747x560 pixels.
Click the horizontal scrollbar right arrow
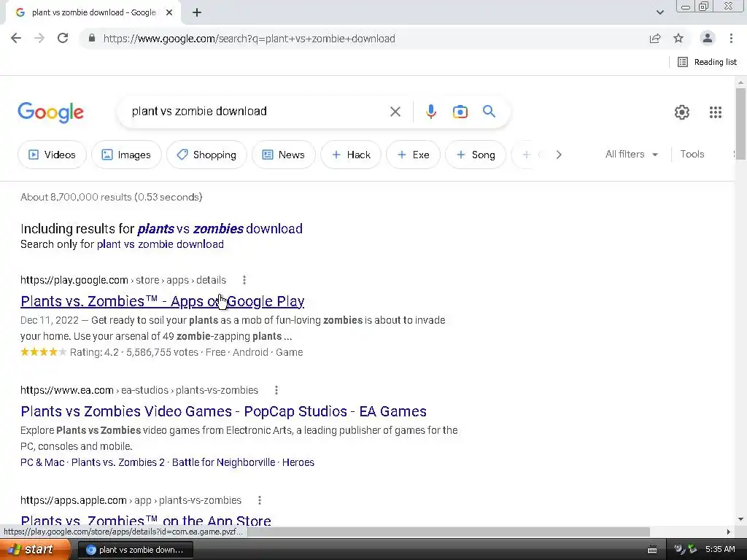[x=729, y=532]
